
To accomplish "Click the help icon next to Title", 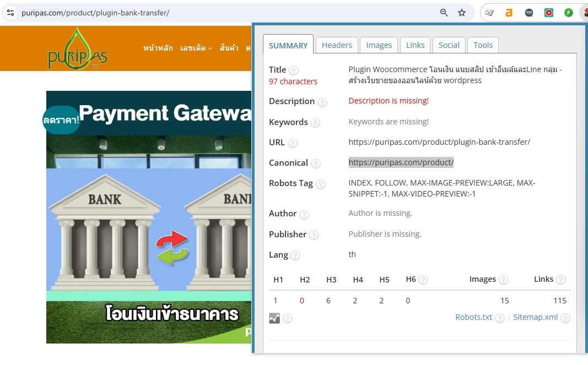I will point(294,70).
